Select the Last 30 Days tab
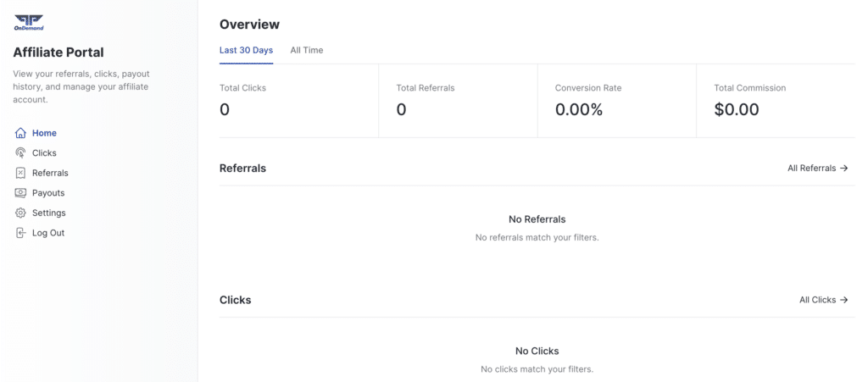868x382 pixels. click(x=247, y=50)
